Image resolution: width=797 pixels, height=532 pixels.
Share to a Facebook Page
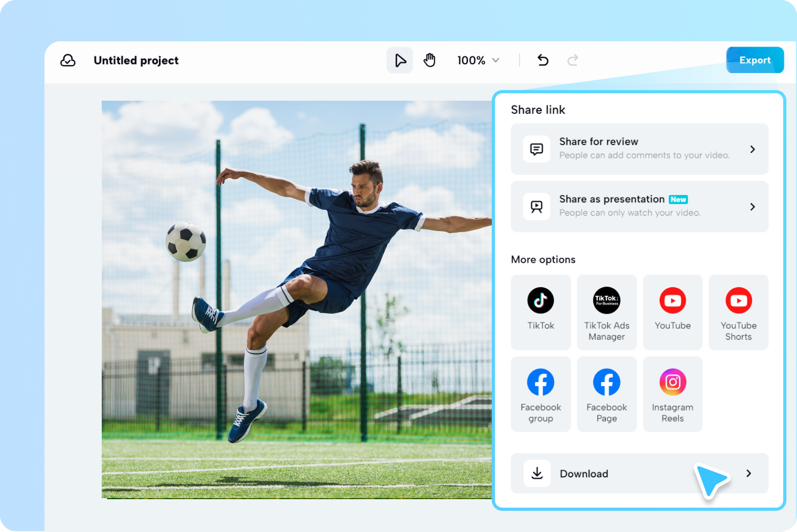pyautogui.click(x=607, y=394)
